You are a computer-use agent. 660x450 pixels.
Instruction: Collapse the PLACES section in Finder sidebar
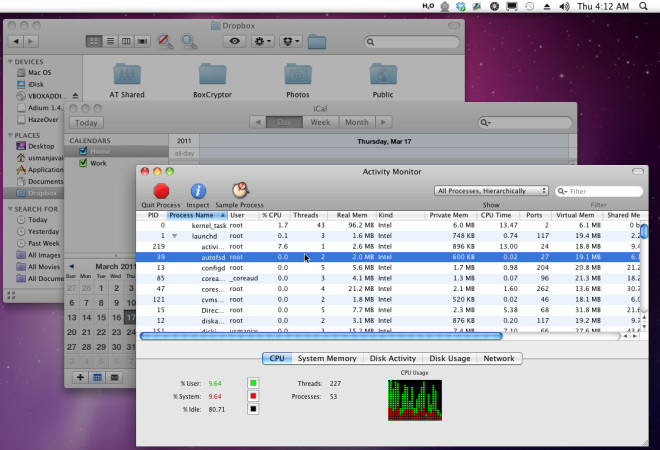[10, 135]
